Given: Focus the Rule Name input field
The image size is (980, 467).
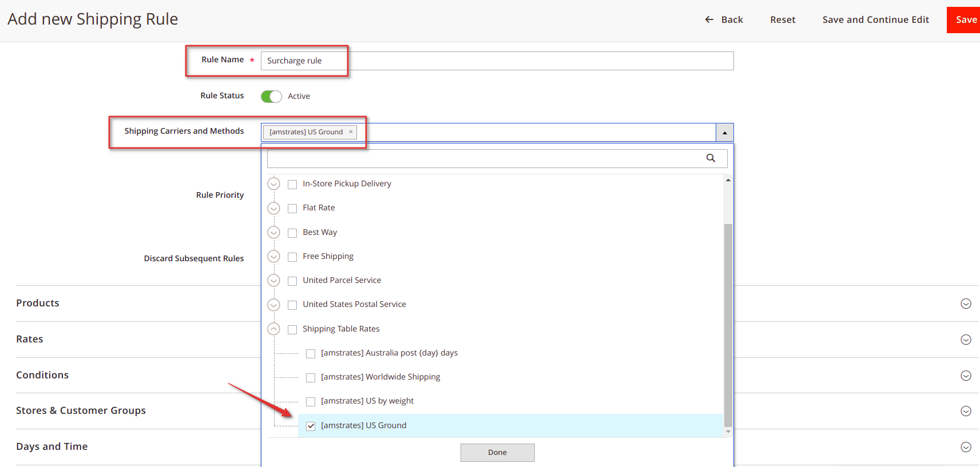Looking at the screenshot, I should (x=497, y=61).
